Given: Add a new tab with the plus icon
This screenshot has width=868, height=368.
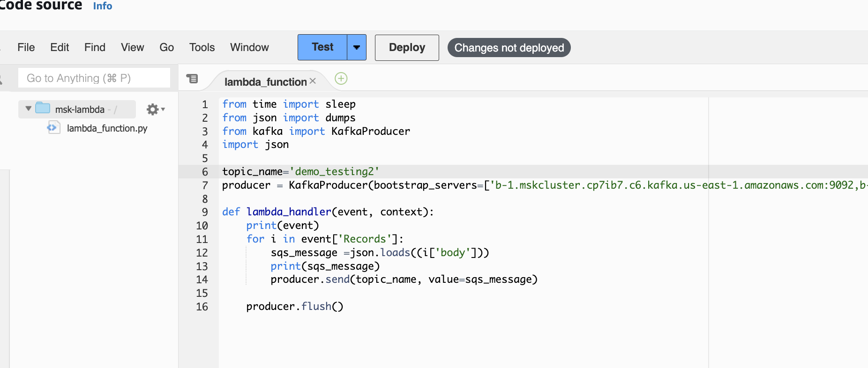Looking at the screenshot, I should 341,79.
